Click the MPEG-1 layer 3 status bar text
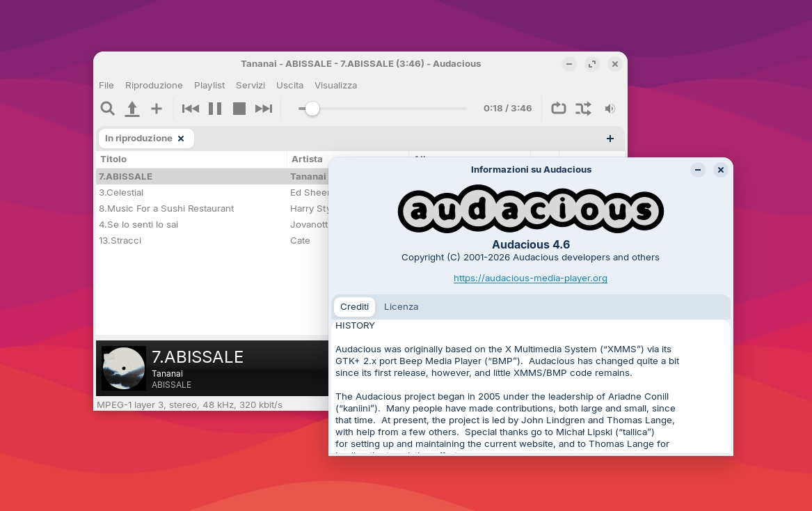Image resolution: width=812 pixels, height=511 pixels. point(189,404)
